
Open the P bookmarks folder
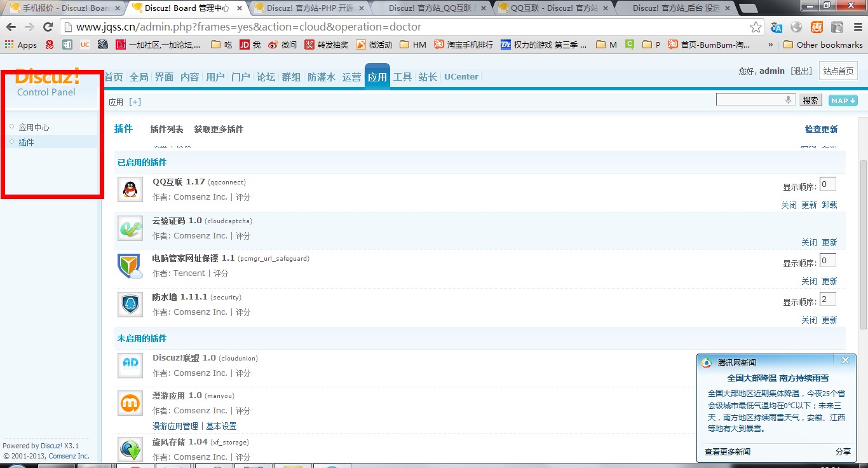click(651, 45)
